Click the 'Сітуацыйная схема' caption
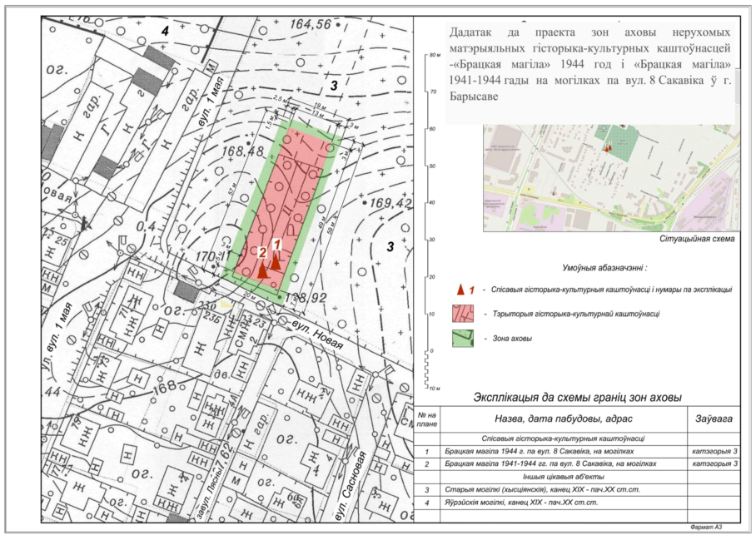 [x=697, y=239]
